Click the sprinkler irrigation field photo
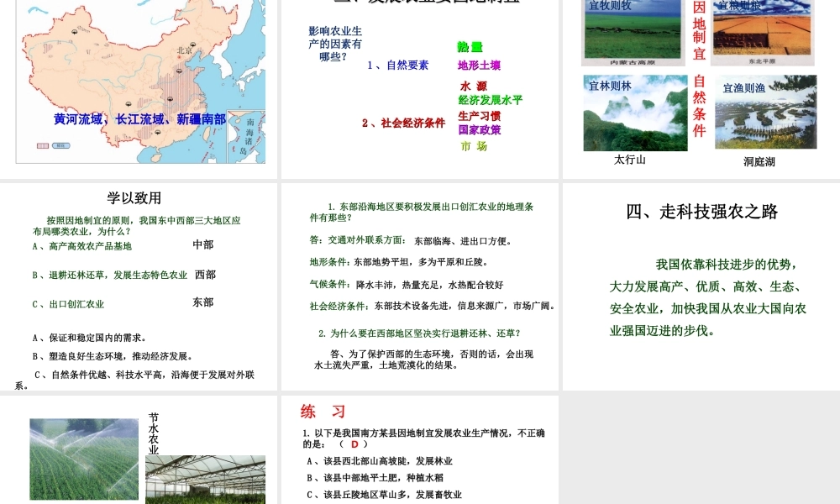This screenshot has height=504, width=840. coord(84,459)
